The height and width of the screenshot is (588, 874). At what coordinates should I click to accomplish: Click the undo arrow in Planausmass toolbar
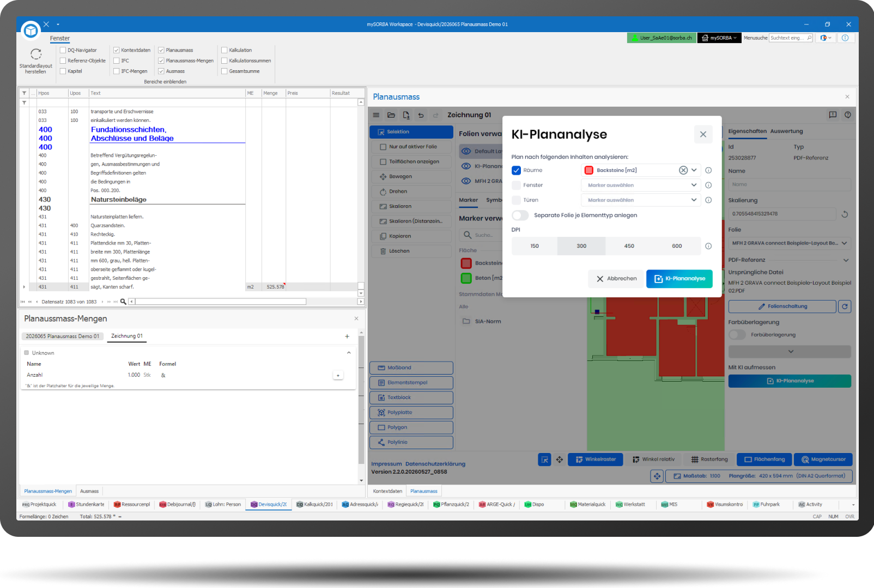click(x=421, y=115)
